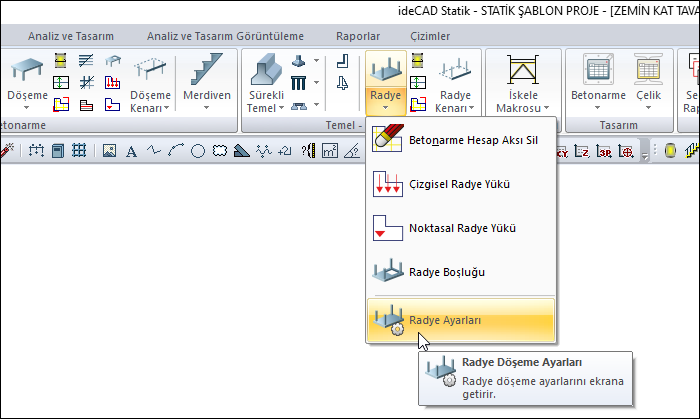
Task: Click the inverted T footing profile icon
Action: [342, 83]
